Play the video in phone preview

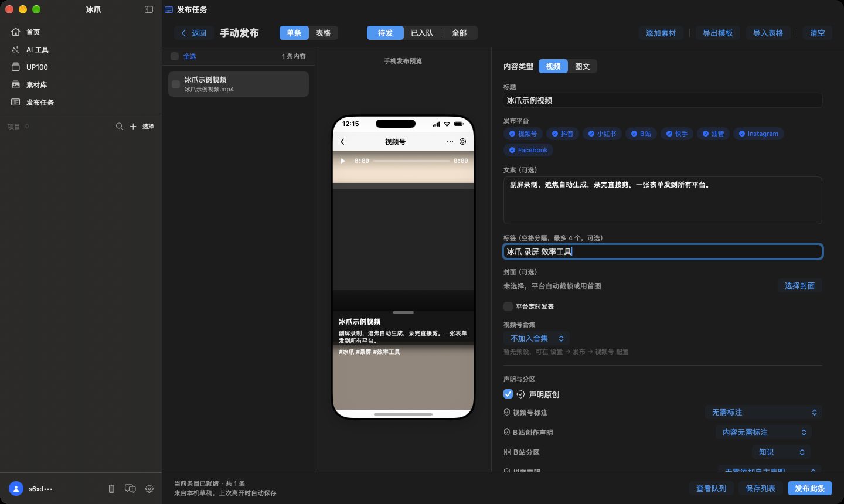(x=343, y=161)
